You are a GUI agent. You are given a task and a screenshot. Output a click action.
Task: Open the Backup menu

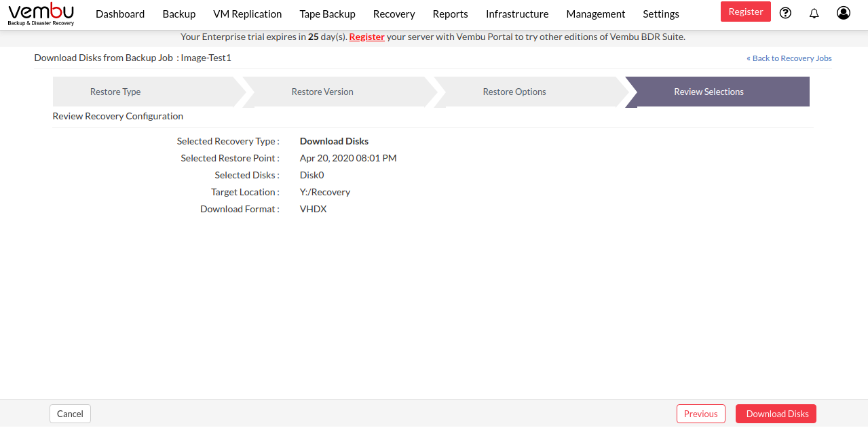(179, 14)
